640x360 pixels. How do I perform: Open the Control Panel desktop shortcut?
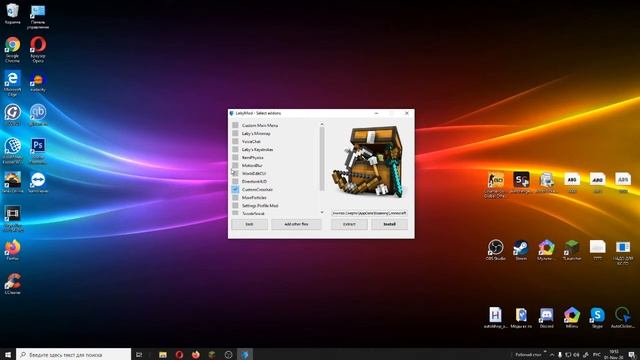click(38, 16)
